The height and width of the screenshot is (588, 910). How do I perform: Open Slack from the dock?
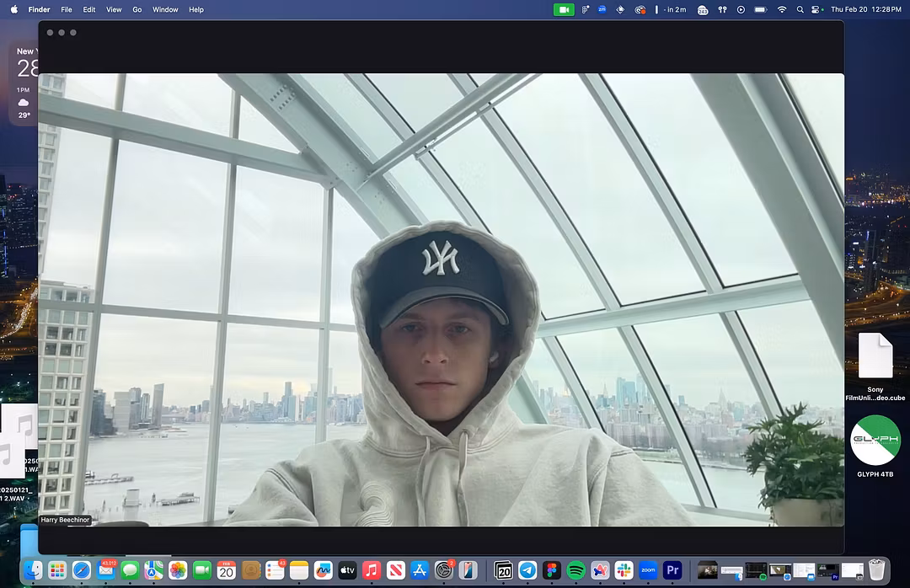click(x=624, y=570)
